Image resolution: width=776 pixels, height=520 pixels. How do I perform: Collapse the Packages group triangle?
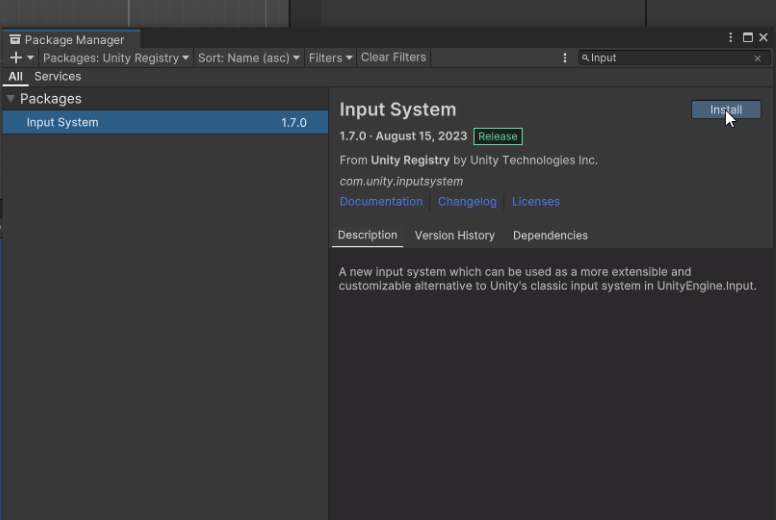click(10, 98)
